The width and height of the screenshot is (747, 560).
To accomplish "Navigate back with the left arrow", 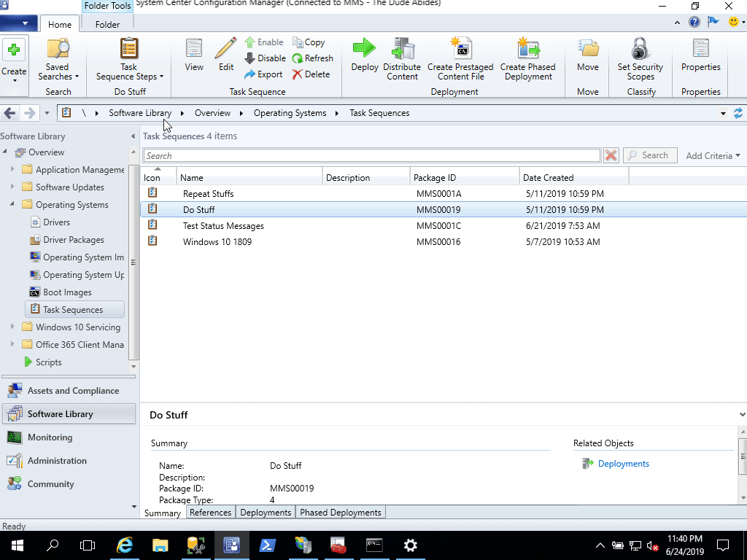I will click(9, 113).
